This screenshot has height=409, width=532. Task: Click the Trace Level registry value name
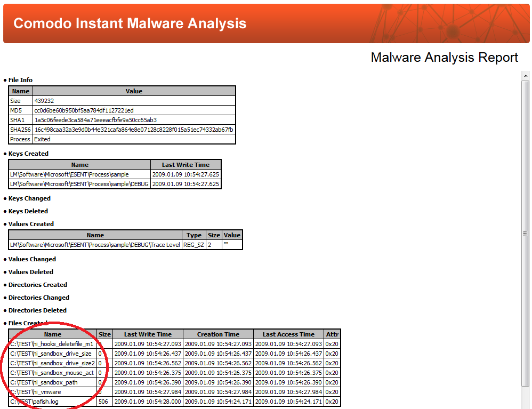click(x=95, y=245)
